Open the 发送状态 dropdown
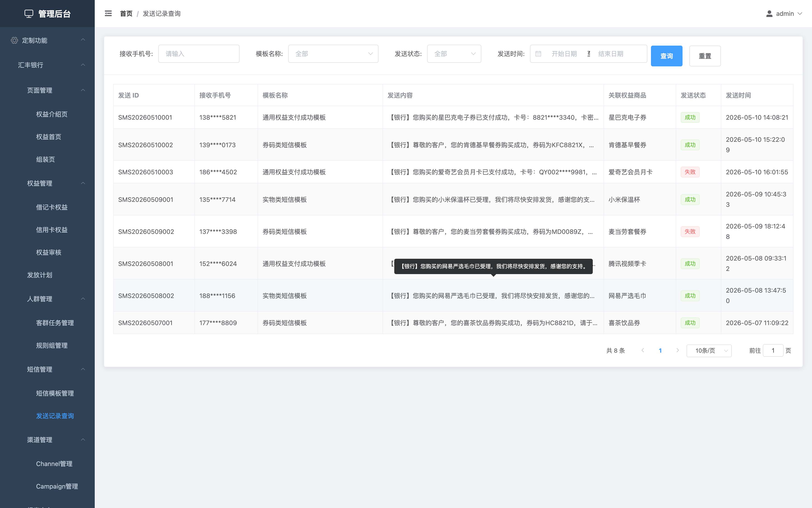Image resolution: width=812 pixels, height=508 pixels. click(454, 54)
